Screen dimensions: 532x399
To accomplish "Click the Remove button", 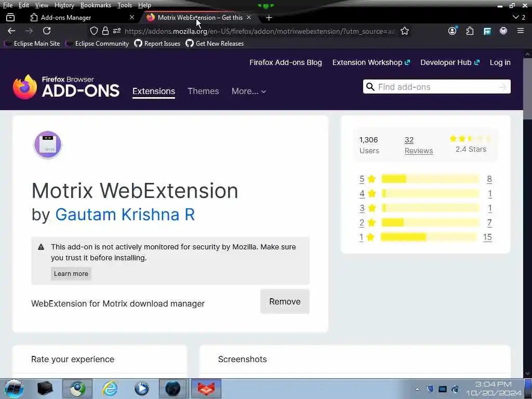I will coord(285,301).
